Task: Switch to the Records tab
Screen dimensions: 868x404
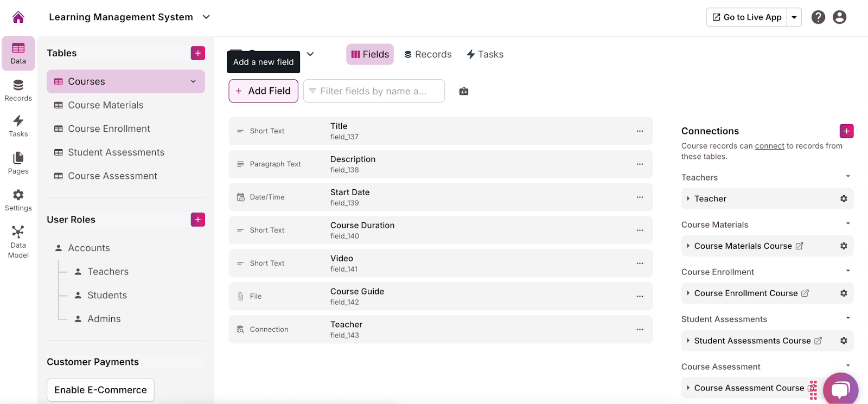Action: pyautogui.click(x=428, y=54)
